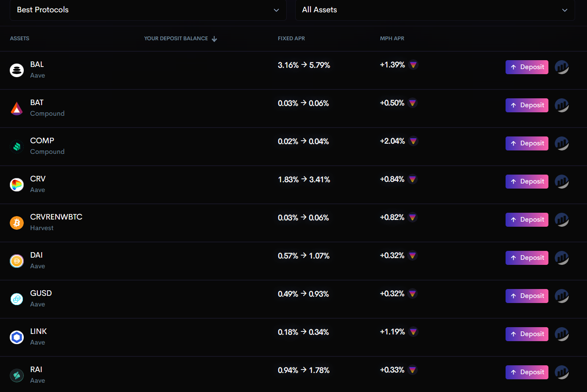Click the LINK token hexagon icon
The width and height of the screenshot is (587, 392).
17,337
